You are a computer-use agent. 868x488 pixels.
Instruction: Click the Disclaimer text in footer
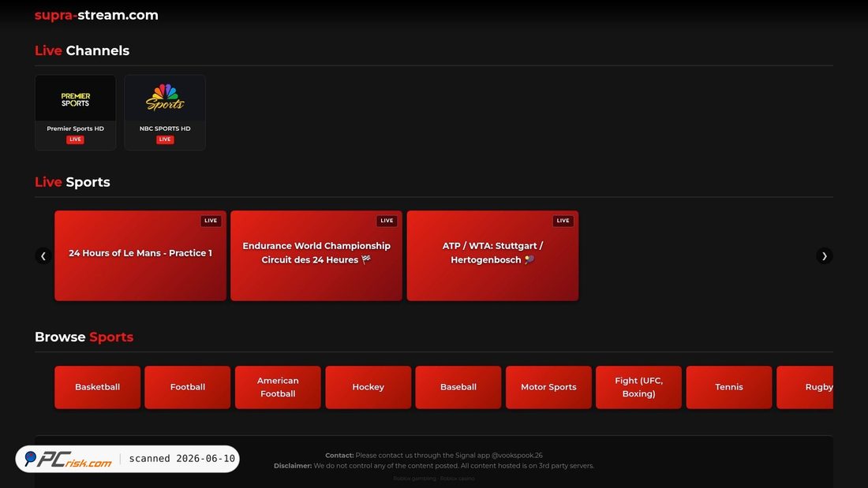tap(433, 466)
